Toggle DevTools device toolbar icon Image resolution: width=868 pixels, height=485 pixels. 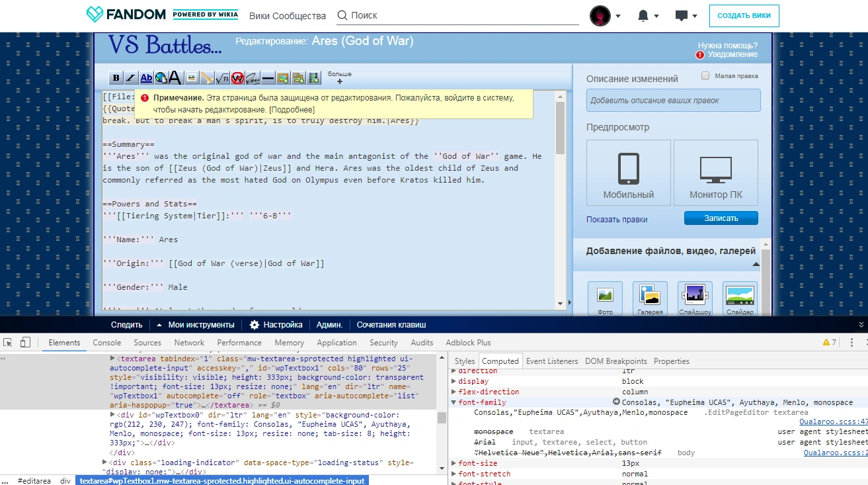tap(25, 342)
